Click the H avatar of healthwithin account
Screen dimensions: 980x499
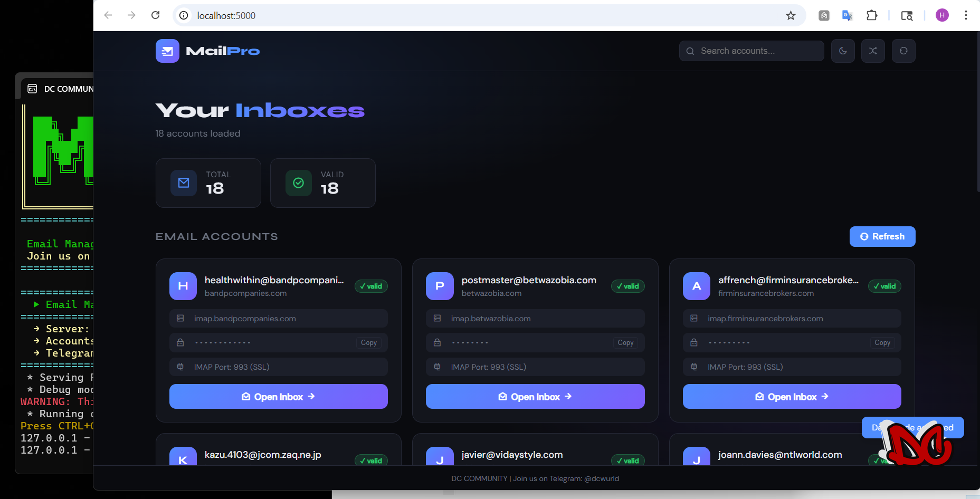(x=183, y=286)
